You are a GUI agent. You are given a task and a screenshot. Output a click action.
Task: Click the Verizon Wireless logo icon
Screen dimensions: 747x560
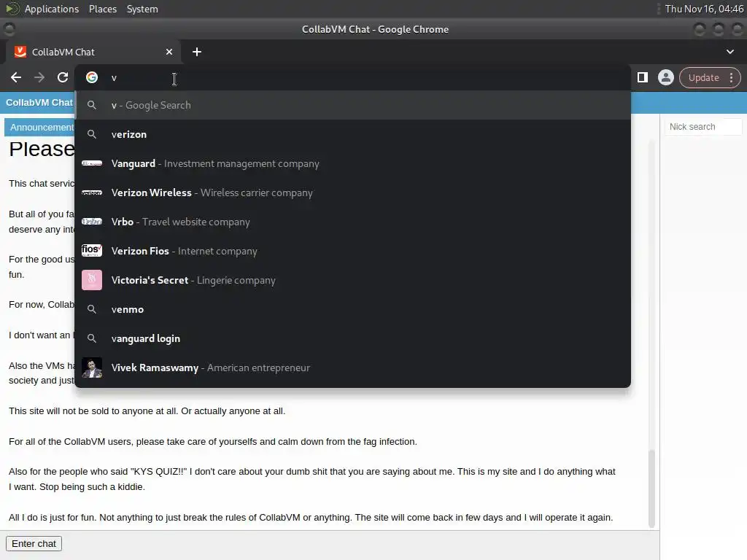pos(92,192)
